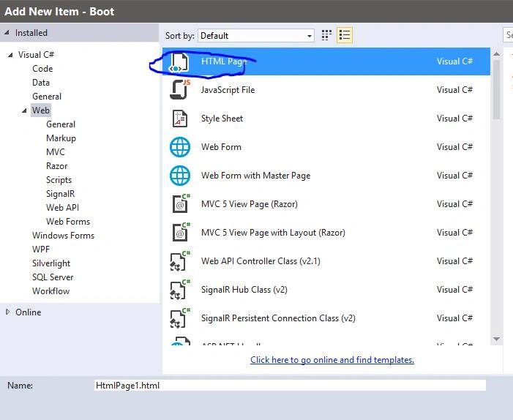The height and width of the screenshot is (420, 513).
Task: Select Windows Forms category in tree
Action: 63,236
